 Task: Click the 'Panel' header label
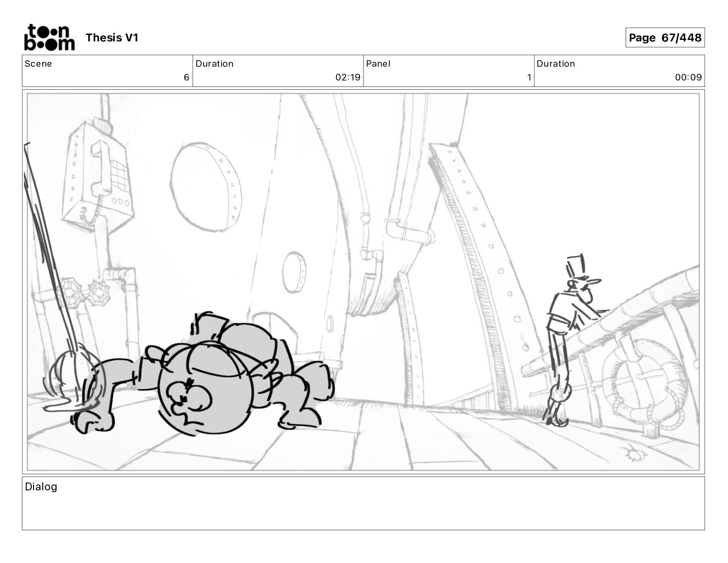click(x=378, y=64)
